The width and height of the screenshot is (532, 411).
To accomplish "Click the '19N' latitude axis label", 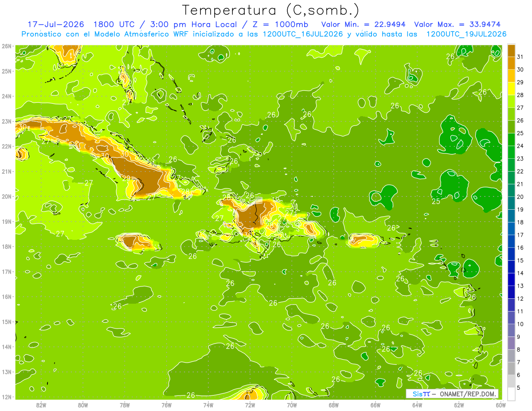I will (6, 221).
